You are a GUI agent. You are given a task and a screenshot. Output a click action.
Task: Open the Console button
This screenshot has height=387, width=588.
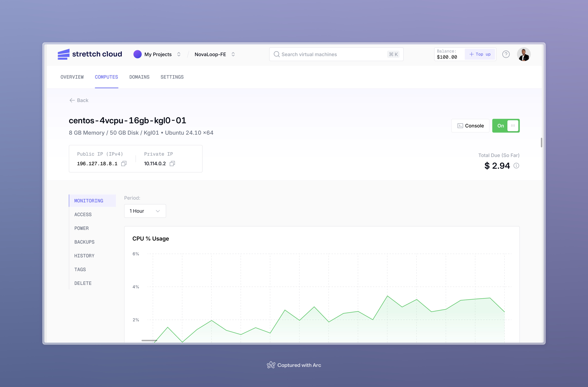pos(470,126)
